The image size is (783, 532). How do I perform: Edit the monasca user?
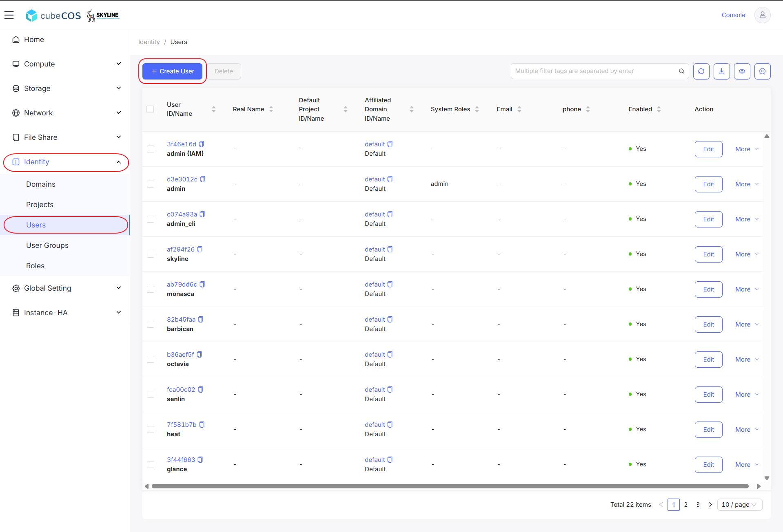tap(708, 289)
